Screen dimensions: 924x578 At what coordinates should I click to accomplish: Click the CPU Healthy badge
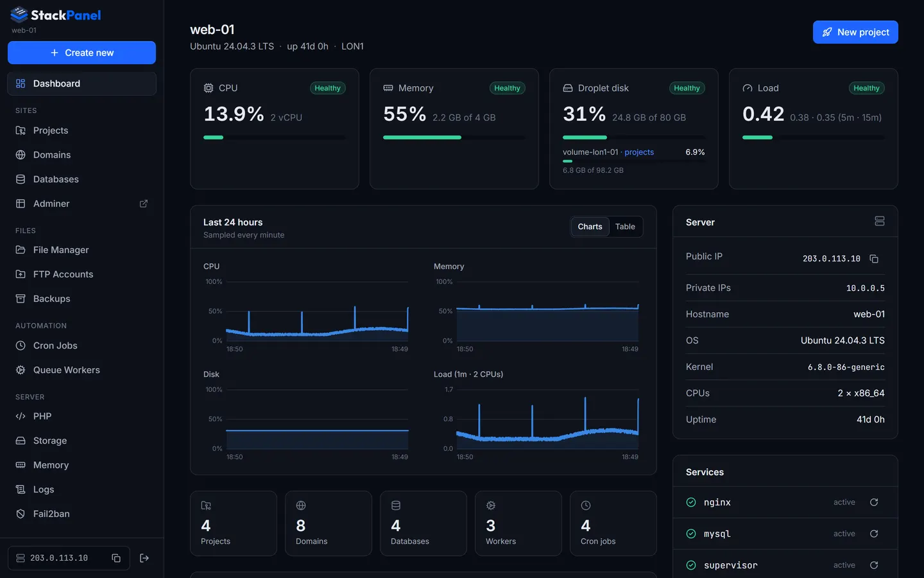[327, 88]
